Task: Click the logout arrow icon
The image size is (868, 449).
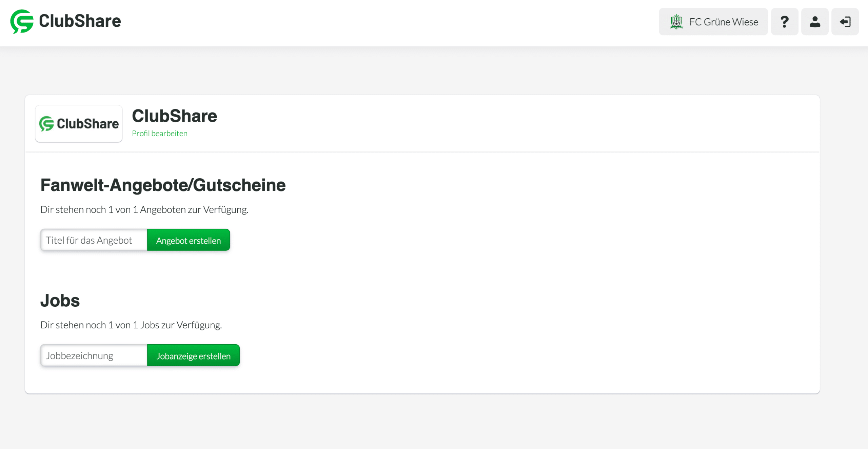Action: (x=845, y=22)
